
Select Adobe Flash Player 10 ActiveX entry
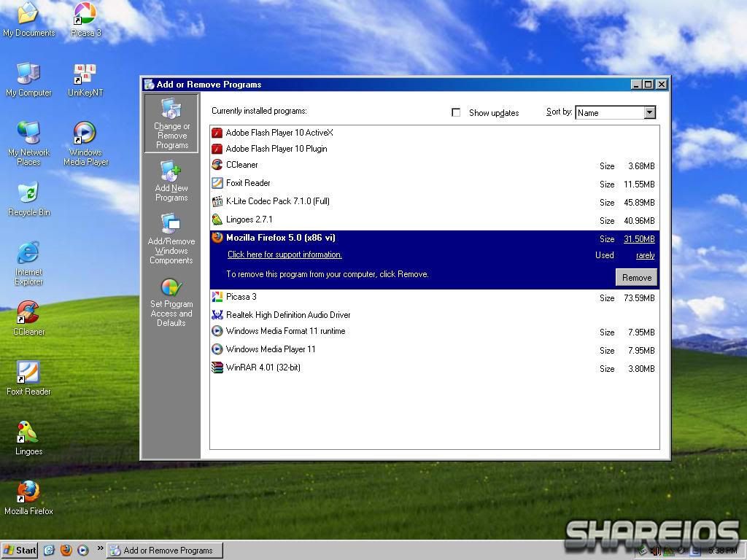point(435,133)
